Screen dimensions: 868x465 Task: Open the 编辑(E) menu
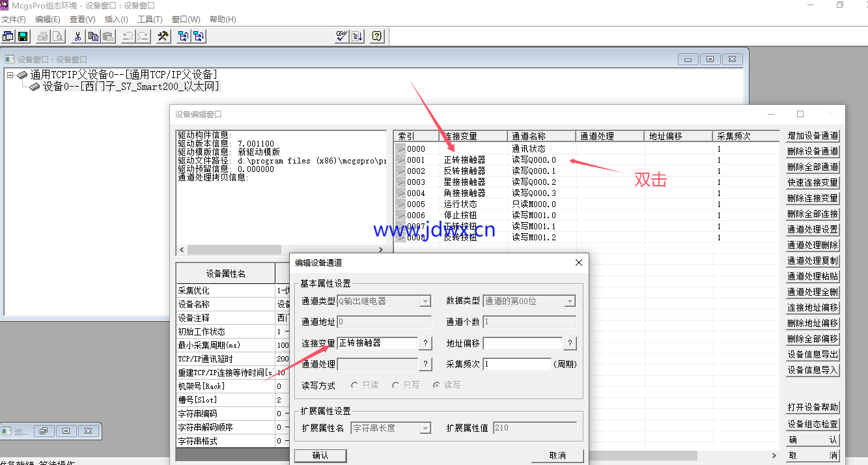click(x=48, y=20)
